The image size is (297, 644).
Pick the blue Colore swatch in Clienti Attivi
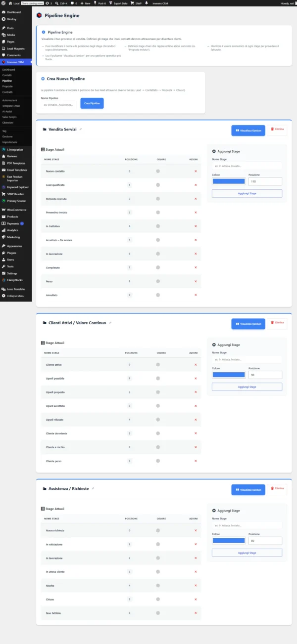click(x=228, y=375)
